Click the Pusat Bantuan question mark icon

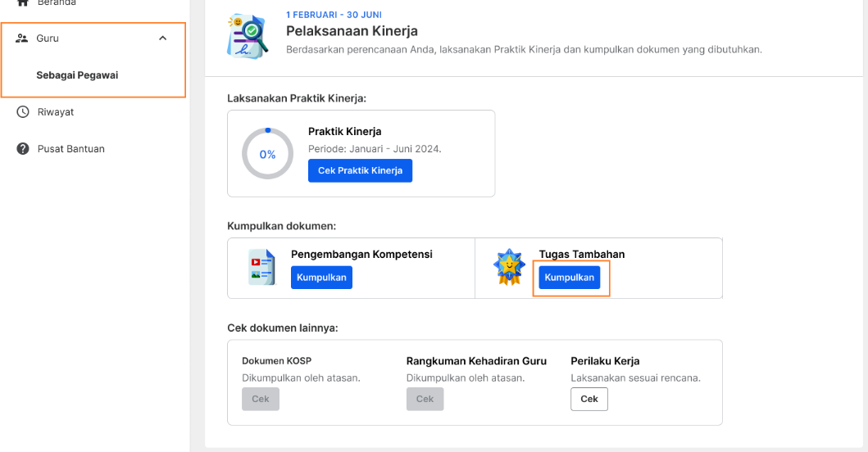(x=23, y=149)
